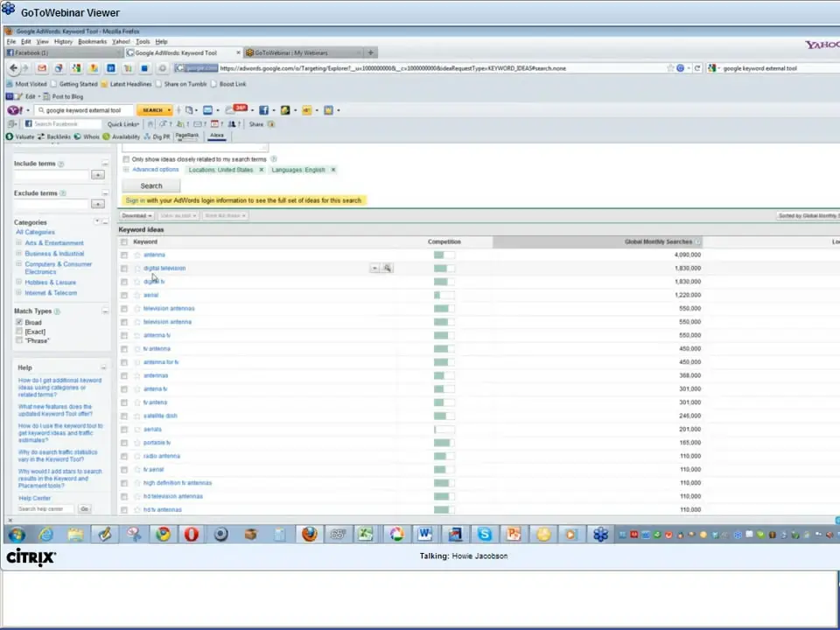This screenshot has height=630, width=840.
Task: Click the Yahoo Mail envelope toolbar icon
Action: (x=208, y=110)
